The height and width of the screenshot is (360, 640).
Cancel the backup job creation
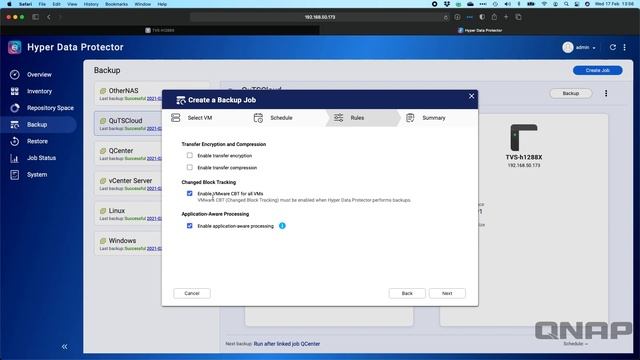tap(192, 293)
